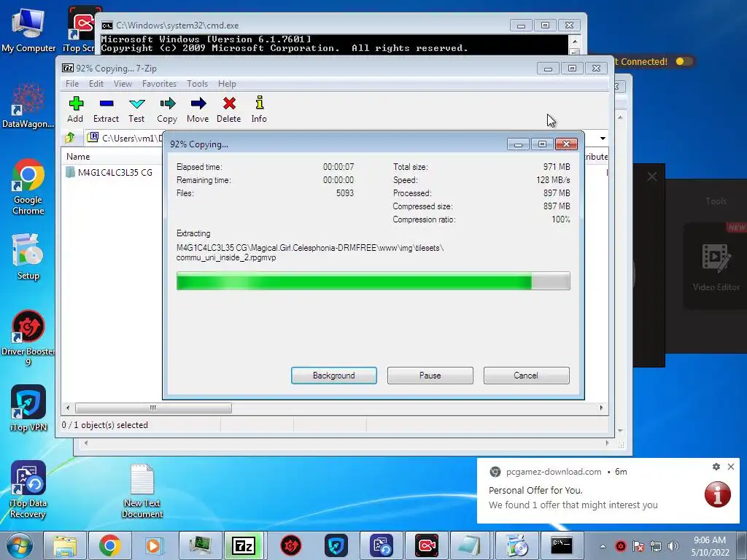Click the Copy toolbar icon
Viewport: 747px width, 560px height.
click(167, 109)
